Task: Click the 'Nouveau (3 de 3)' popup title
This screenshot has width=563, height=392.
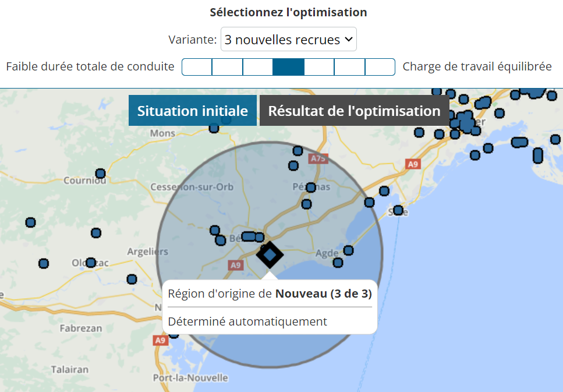Action: [x=323, y=294]
